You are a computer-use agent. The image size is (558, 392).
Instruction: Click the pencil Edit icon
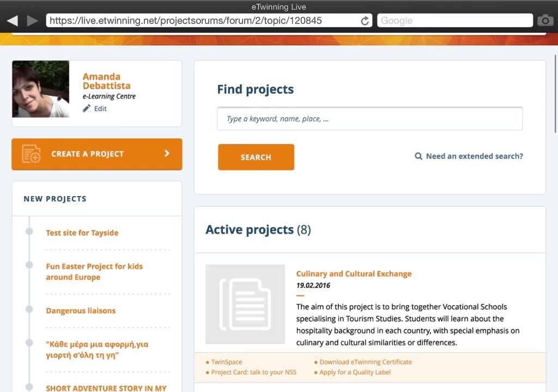tap(87, 108)
